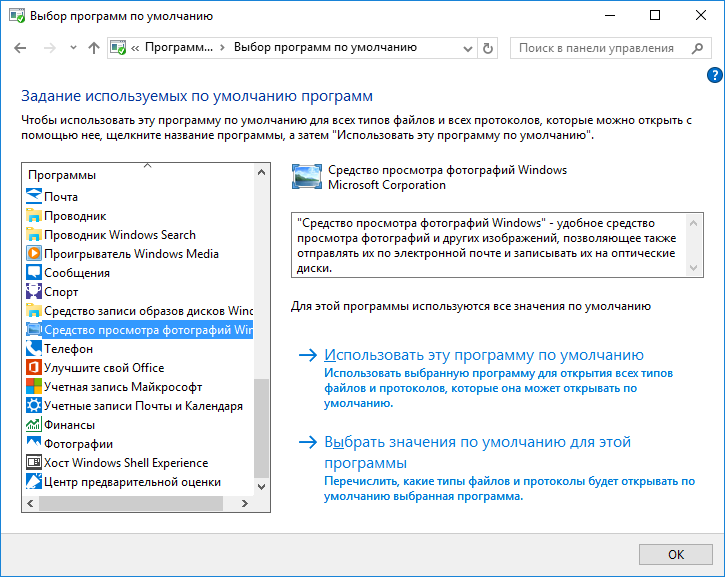Click the search magnifier icon
This screenshot has height=577, width=725.
coord(697,48)
